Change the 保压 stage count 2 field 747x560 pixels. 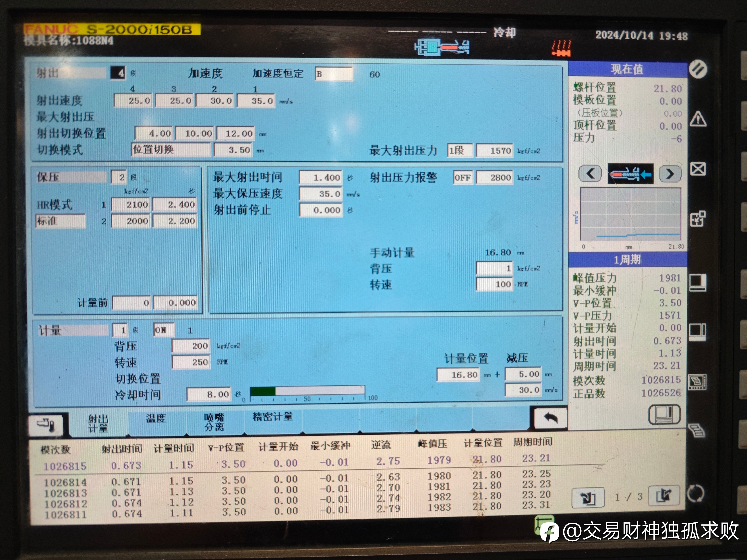[x=119, y=177]
